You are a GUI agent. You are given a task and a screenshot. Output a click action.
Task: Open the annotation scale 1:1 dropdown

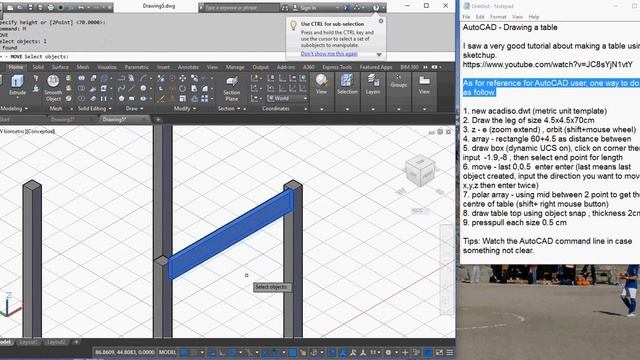point(375,352)
